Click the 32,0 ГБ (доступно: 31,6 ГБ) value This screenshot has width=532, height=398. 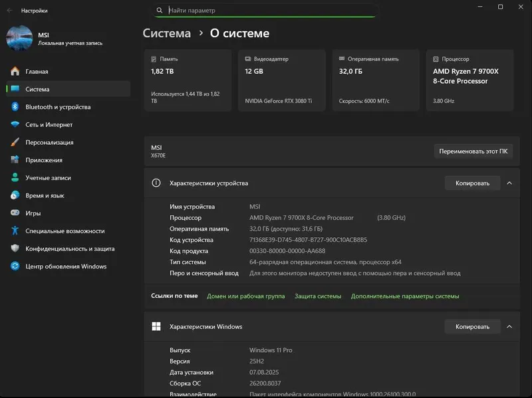click(286, 229)
